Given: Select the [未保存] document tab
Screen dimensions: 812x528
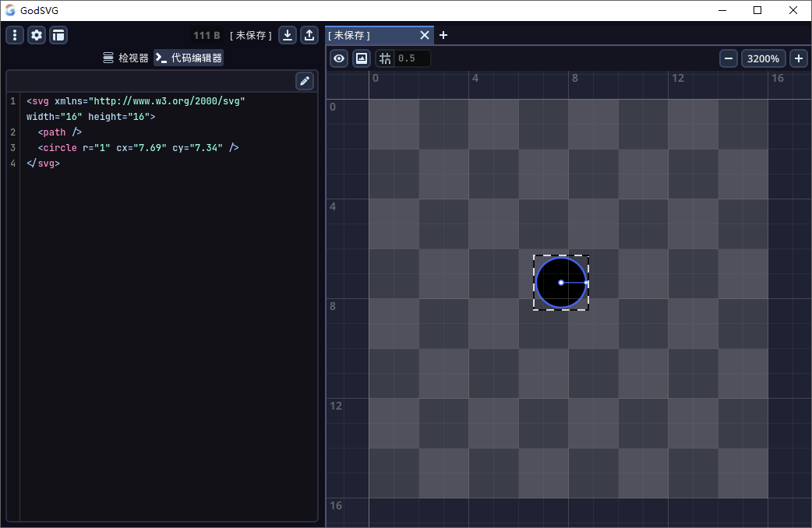Looking at the screenshot, I should point(370,35).
